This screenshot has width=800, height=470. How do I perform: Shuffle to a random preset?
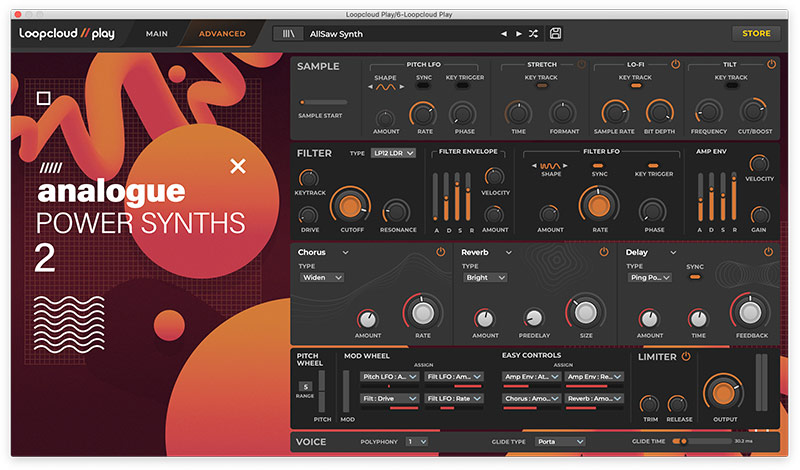(x=533, y=34)
